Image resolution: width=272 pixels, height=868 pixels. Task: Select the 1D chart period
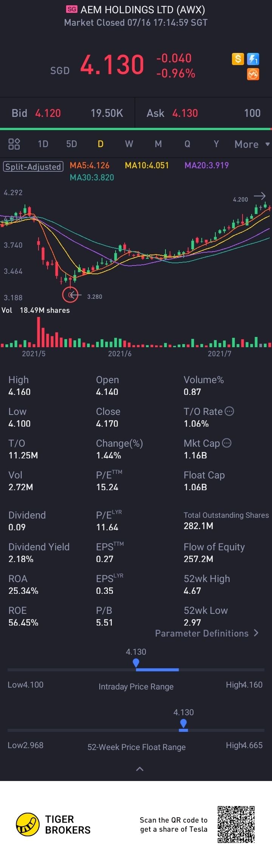(43, 144)
